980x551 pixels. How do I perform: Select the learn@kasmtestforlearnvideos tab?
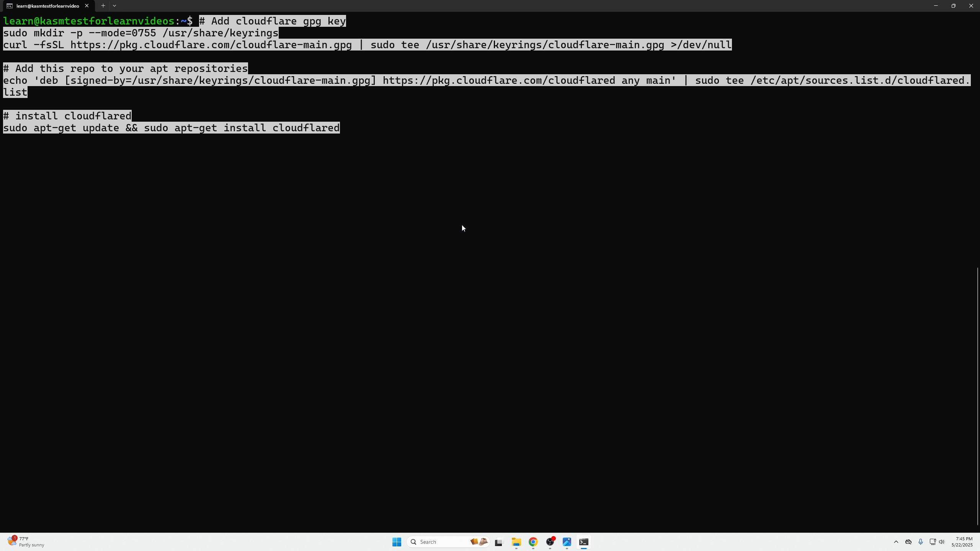(x=46, y=6)
